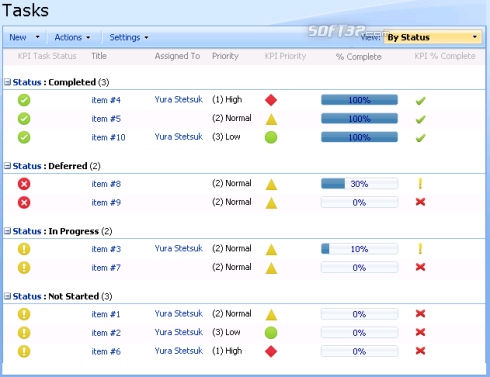Collapse the Status: In Progress group
490x377 pixels.
point(7,231)
